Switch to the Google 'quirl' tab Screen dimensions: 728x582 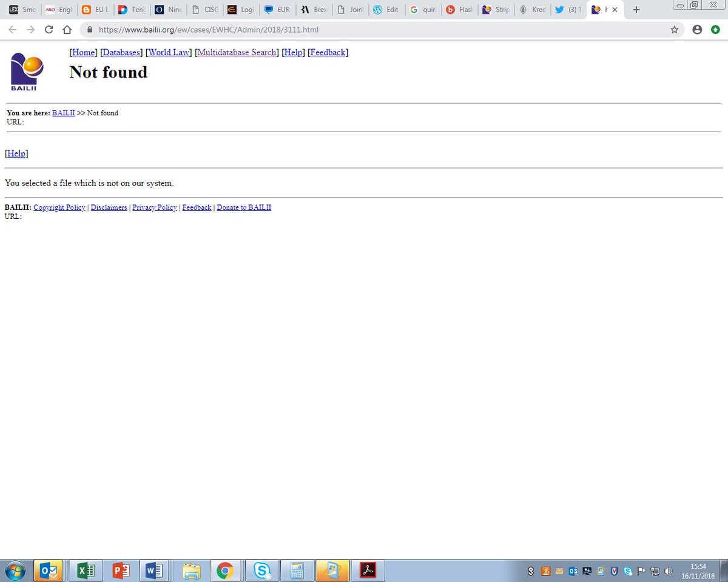(423, 10)
